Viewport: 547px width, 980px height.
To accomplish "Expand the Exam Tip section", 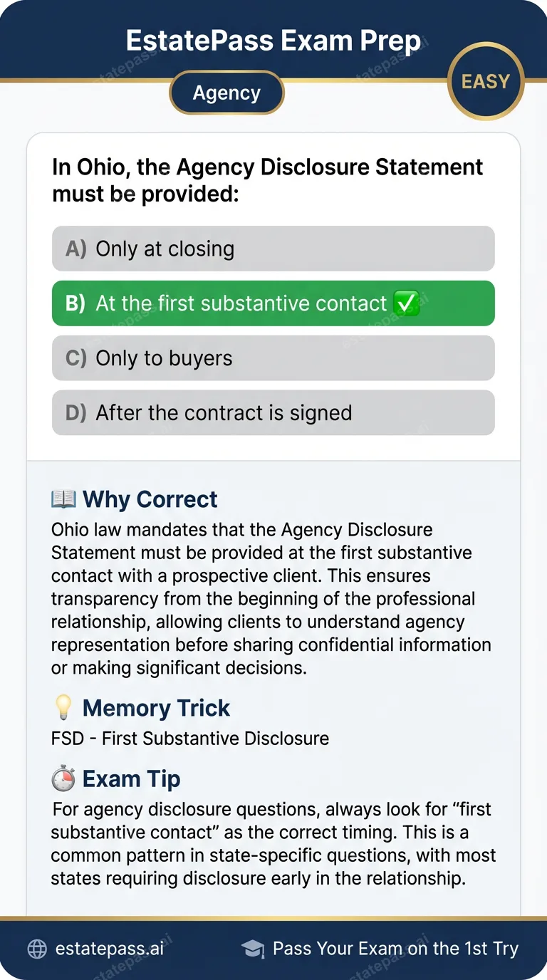I will tap(131, 778).
